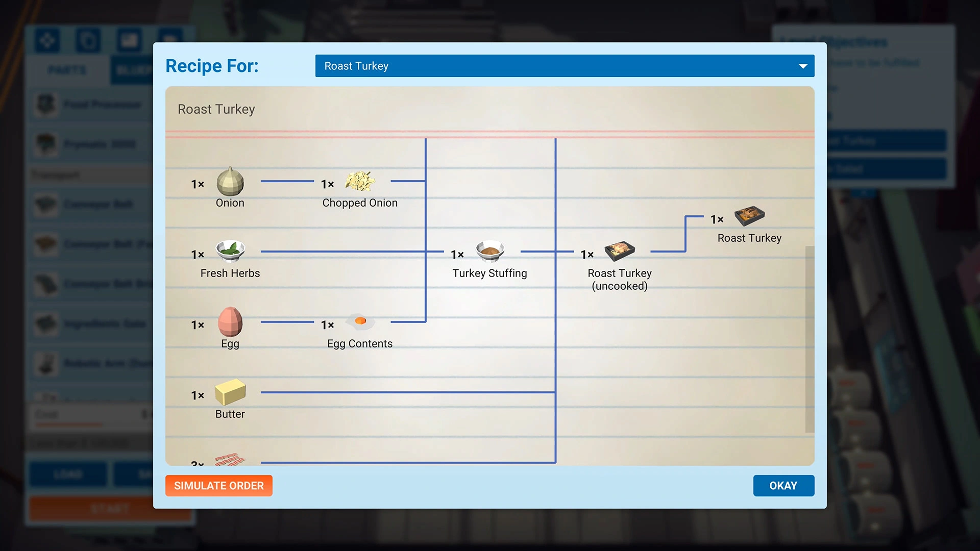Click the Parts tab in sidebar
The height and width of the screenshot is (551, 980).
[x=67, y=70]
